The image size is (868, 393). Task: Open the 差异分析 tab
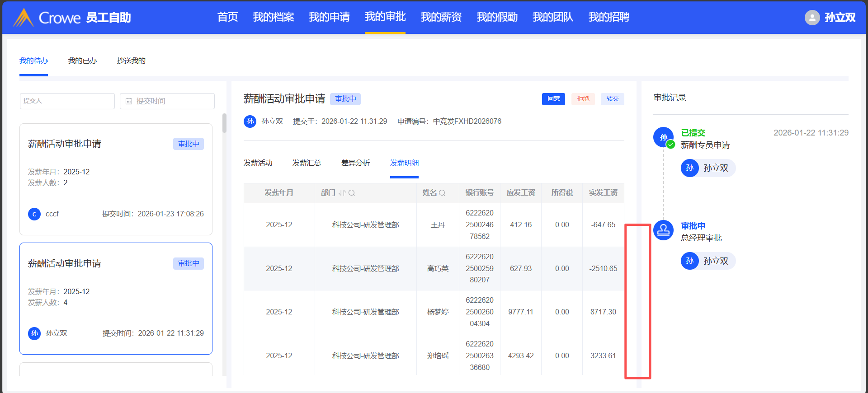[x=355, y=163]
